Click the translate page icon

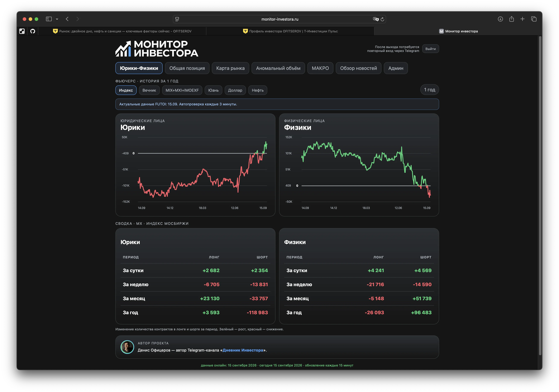point(376,19)
